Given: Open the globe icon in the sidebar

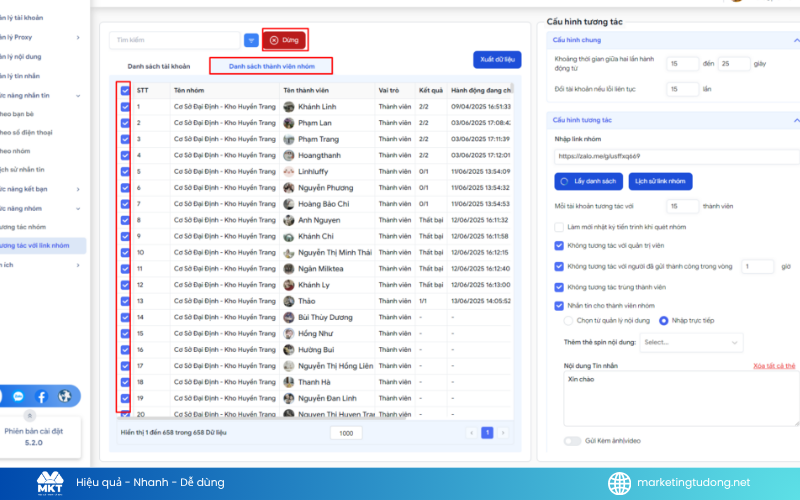Looking at the screenshot, I should [64, 396].
